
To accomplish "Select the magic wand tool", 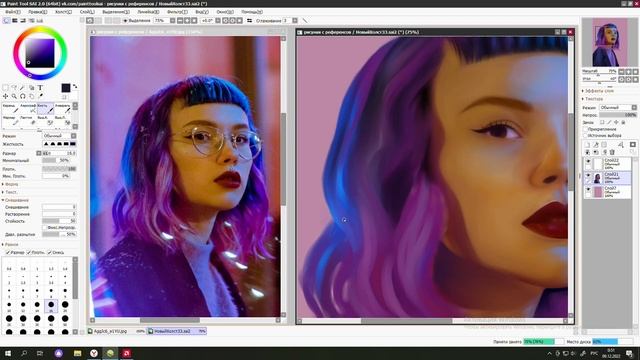I will pyautogui.click(x=22, y=87).
